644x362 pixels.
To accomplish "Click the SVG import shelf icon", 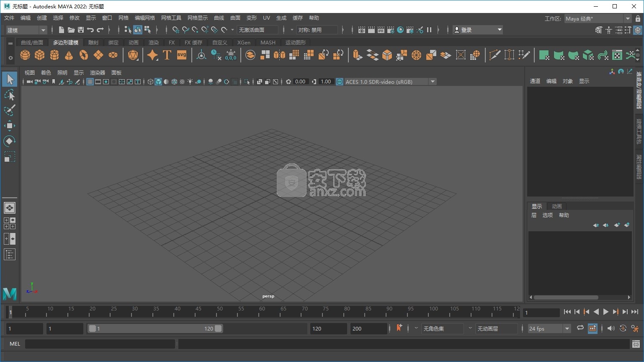I will point(182,55).
